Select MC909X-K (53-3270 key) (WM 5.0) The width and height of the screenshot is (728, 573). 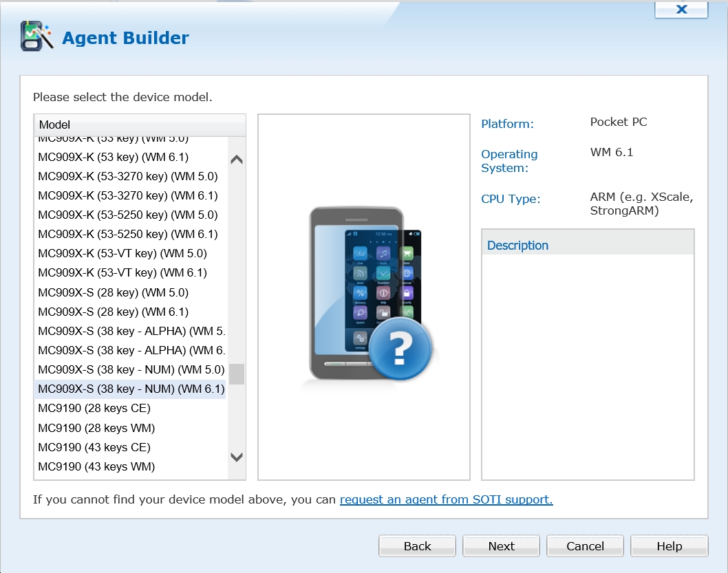[127, 176]
